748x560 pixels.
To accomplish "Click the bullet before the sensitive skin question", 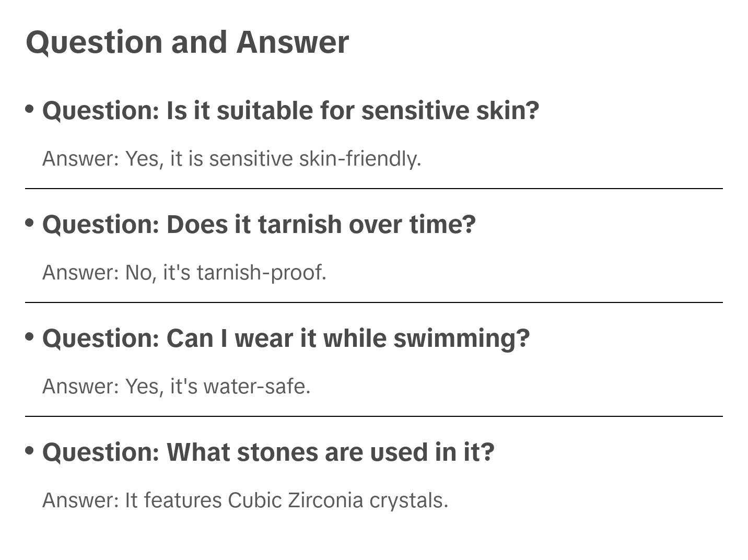I will pos(30,109).
